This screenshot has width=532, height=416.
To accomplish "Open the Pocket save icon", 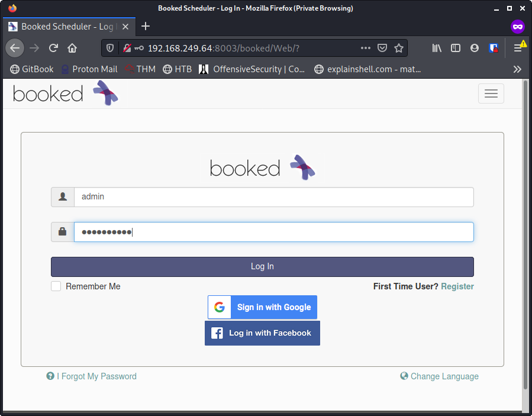I will click(x=382, y=48).
